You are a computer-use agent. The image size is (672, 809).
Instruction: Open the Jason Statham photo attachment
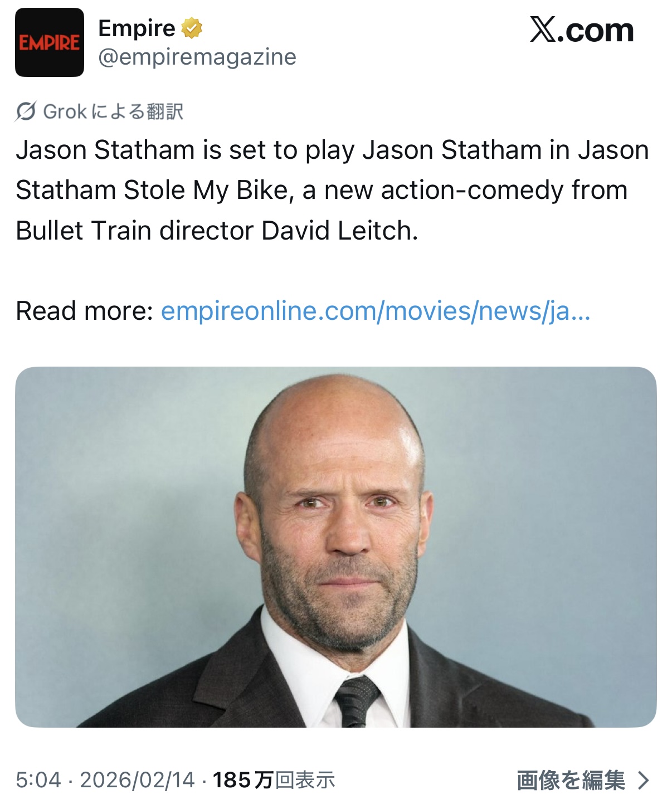tap(335, 547)
